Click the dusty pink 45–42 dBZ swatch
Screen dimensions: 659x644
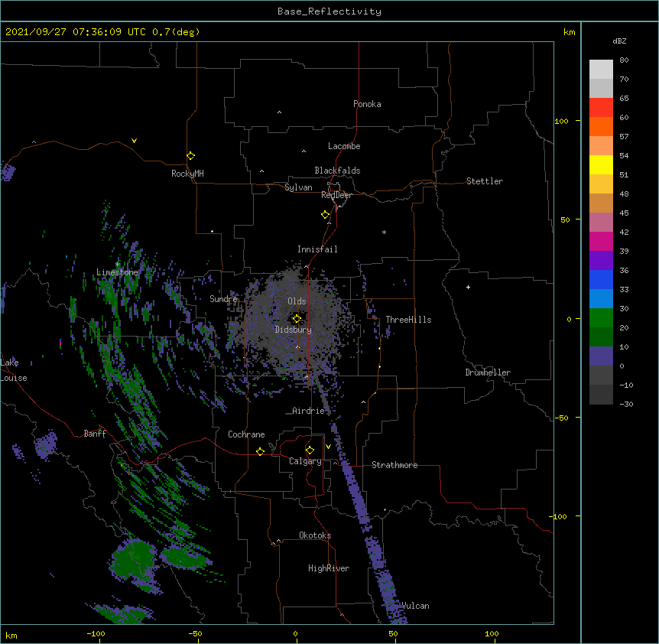(601, 223)
